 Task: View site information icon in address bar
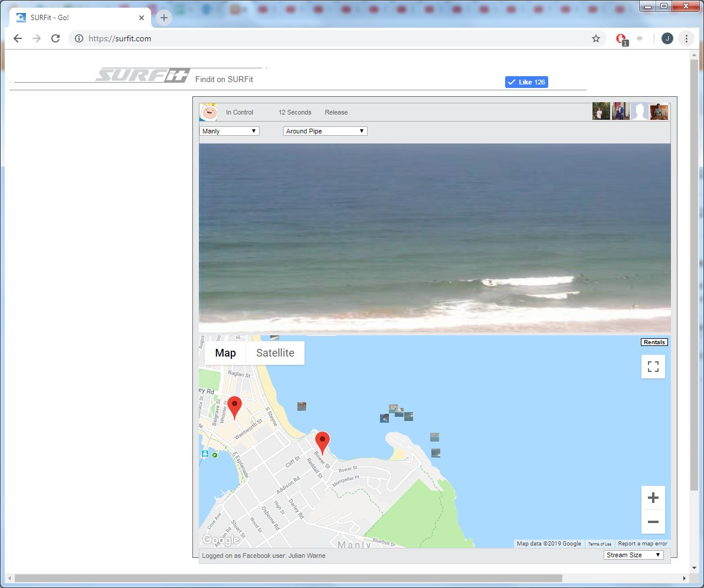[79, 38]
